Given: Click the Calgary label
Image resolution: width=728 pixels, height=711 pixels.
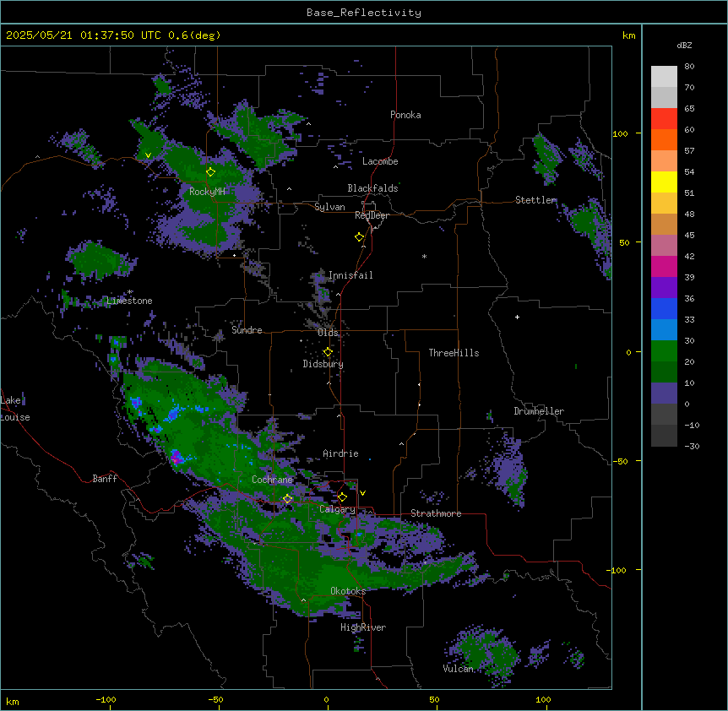Looking at the screenshot, I should click(x=337, y=509).
